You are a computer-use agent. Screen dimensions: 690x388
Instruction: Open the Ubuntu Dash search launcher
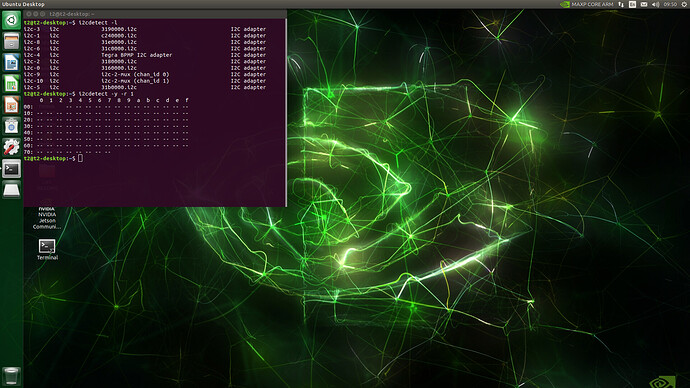(11, 20)
